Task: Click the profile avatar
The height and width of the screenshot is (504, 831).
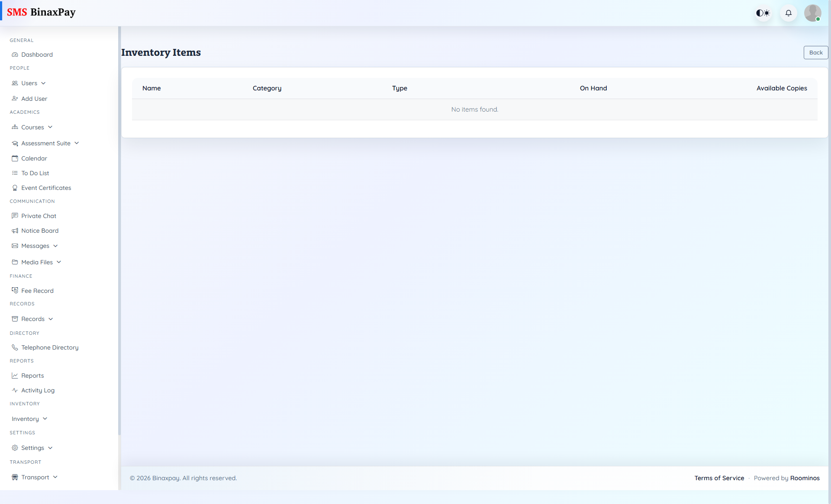Action: pos(813,13)
